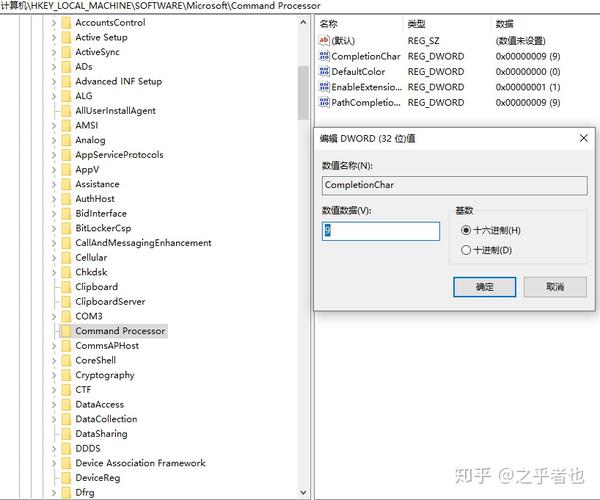600x500 pixels.
Task: Click the 名称 column header
Action: tap(329, 24)
